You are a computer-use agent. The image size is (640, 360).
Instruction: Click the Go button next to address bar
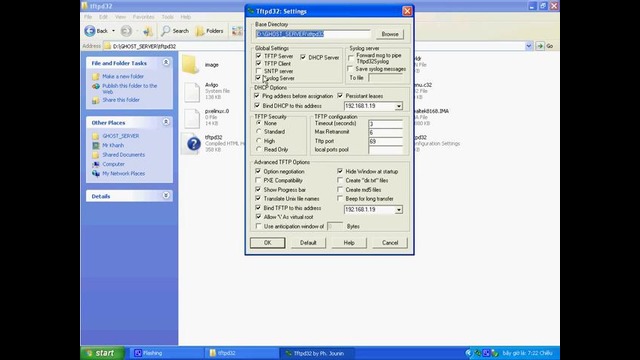tap(545, 46)
